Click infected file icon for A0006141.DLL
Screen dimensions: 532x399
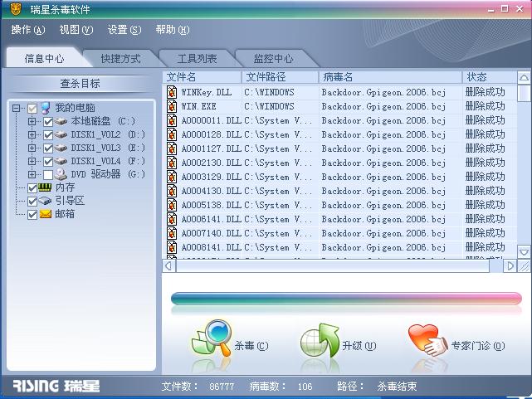tap(172, 219)
